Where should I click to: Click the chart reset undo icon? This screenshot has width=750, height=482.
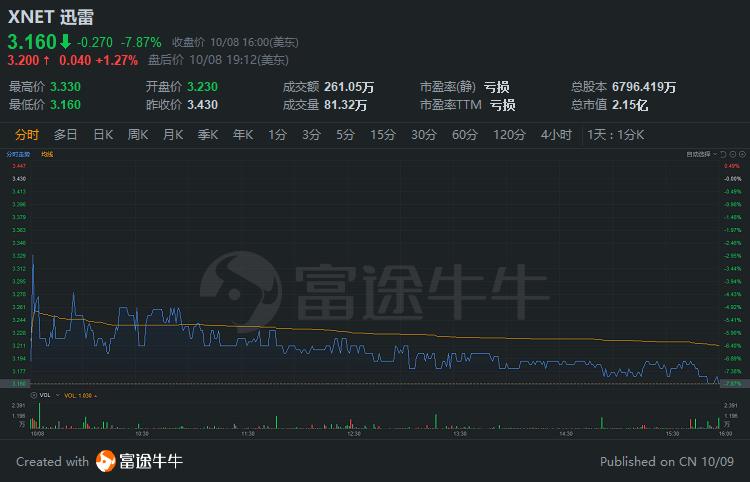[723, 154]
